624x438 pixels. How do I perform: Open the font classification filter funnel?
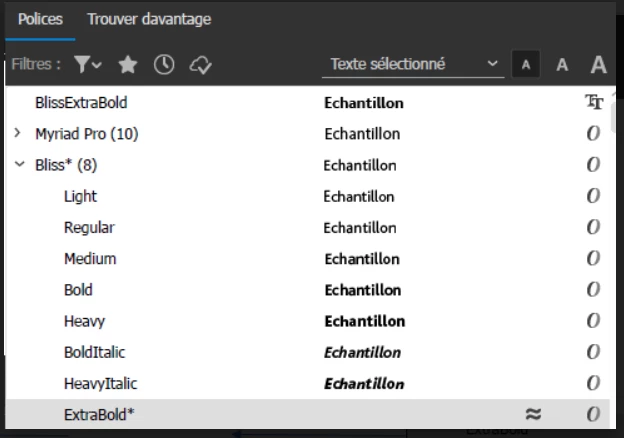click(88, 64)
